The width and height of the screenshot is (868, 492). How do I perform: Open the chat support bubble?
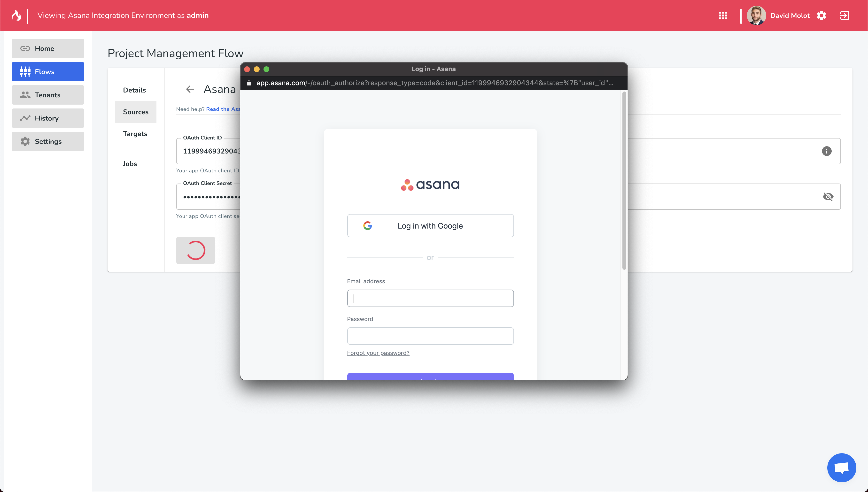841,468
